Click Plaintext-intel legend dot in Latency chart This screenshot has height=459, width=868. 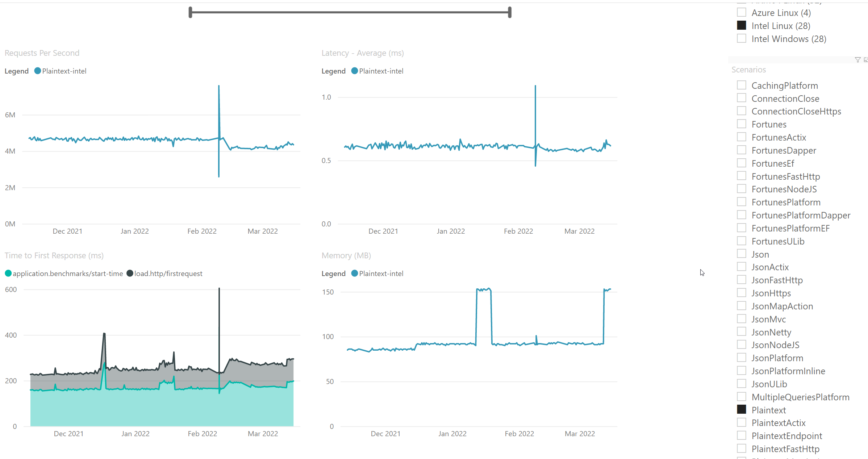coord(354,71)
